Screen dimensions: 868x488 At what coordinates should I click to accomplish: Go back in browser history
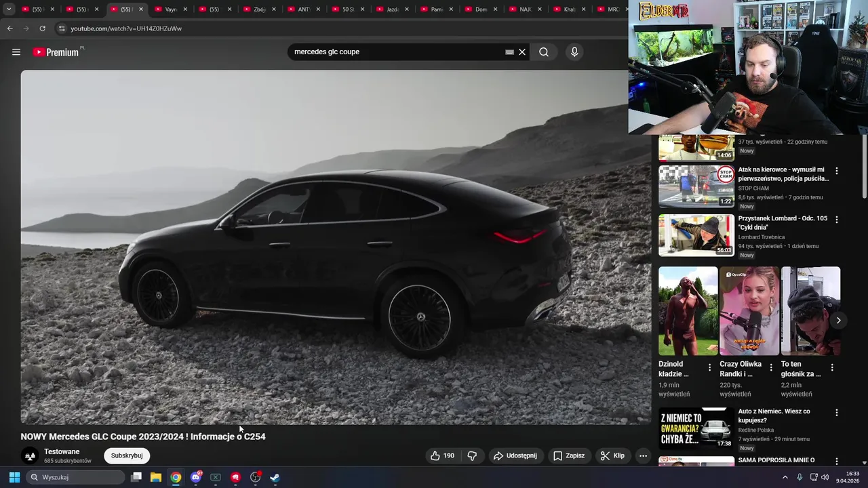[x=9, y=28]
